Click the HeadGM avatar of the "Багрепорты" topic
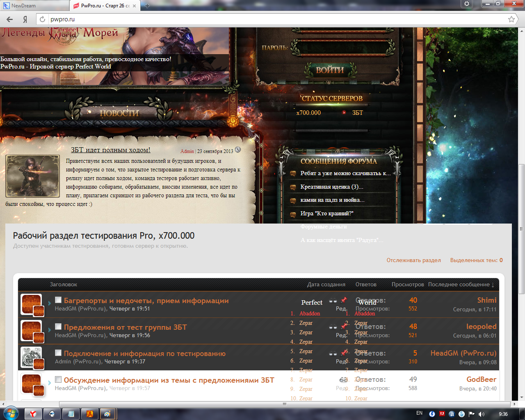Image resolution: width=525 pixels, height=420 pixels. click(31, 304)
